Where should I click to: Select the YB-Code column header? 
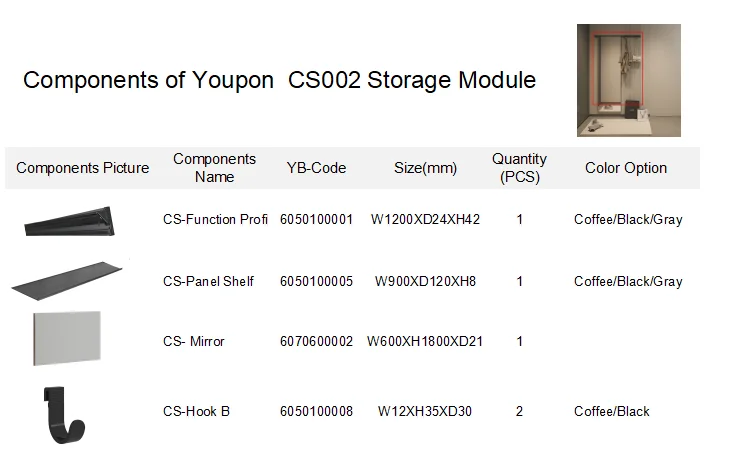(316, 168)
